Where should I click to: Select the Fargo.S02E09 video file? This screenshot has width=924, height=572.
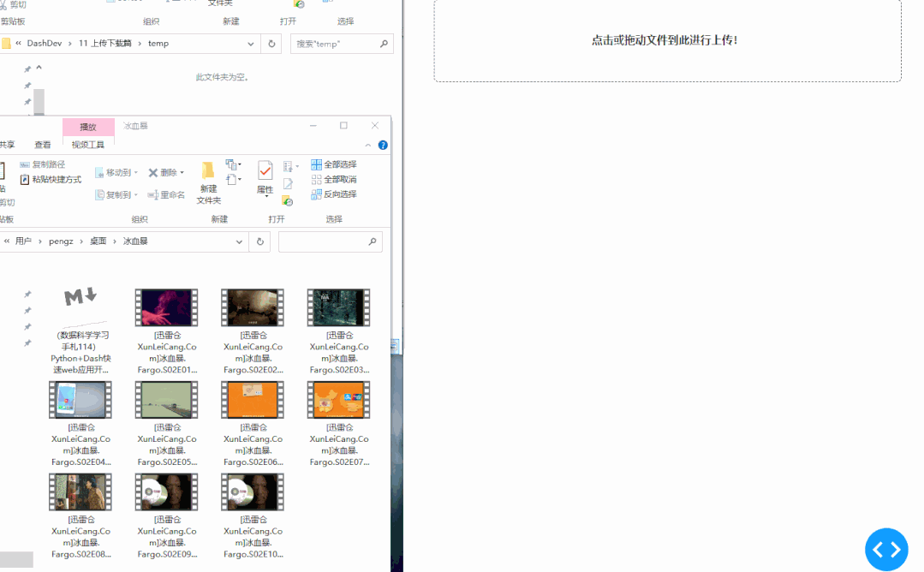point(167,515)
